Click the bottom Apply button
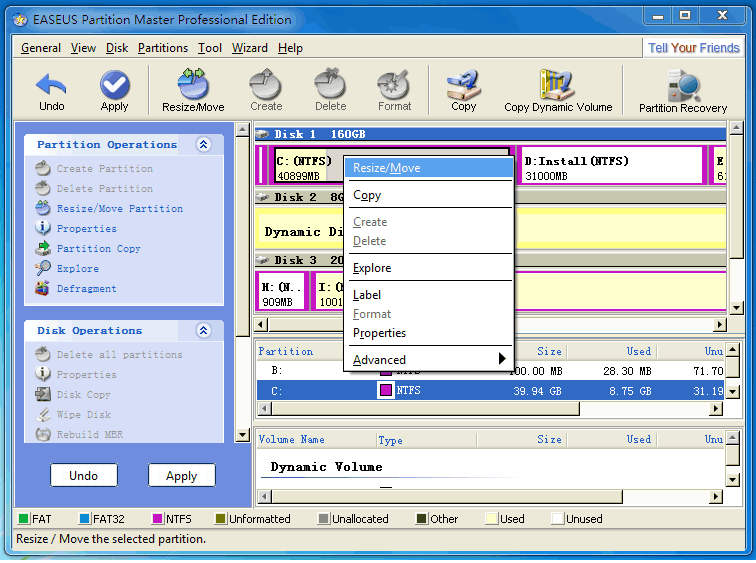The image size is (756, 563). pyautogui.click(x=181, y=475)
